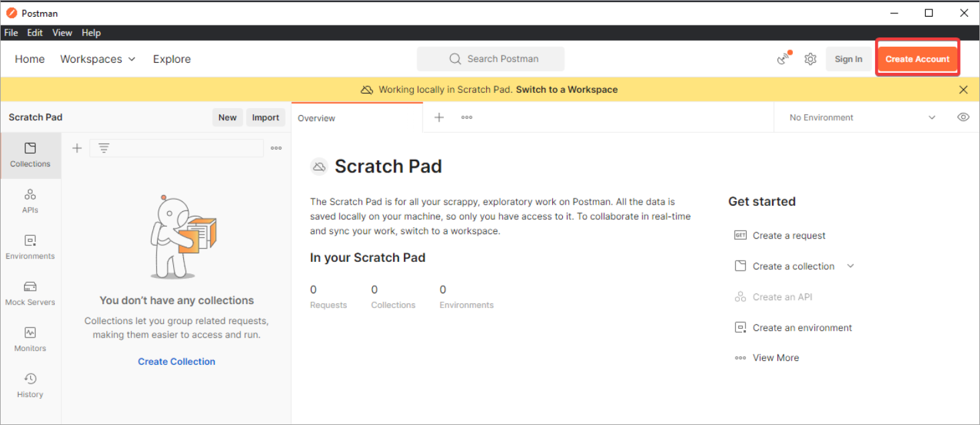Expand the Create a collection chevron
This screenshot has width=980, height=425.
[850, 266]
